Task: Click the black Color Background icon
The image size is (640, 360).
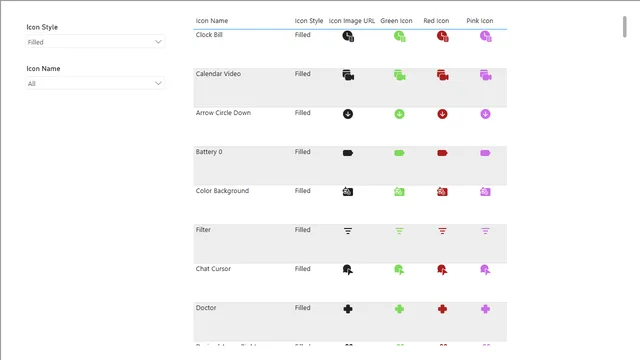Action: (348, 191)
